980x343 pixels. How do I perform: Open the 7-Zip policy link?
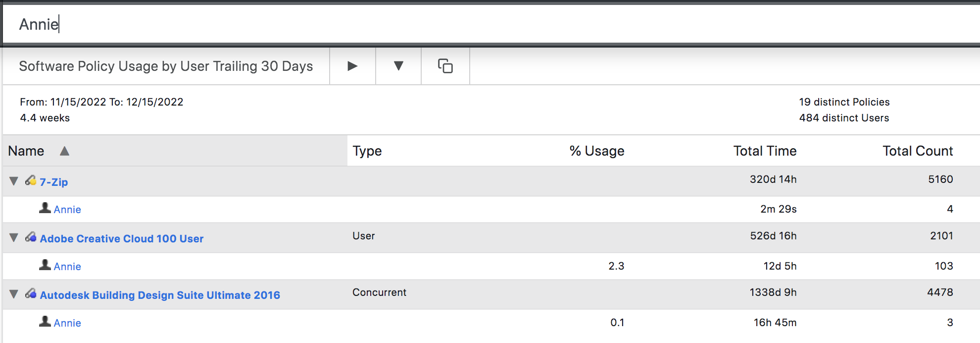pyautogui.click(x=54, y=182)
